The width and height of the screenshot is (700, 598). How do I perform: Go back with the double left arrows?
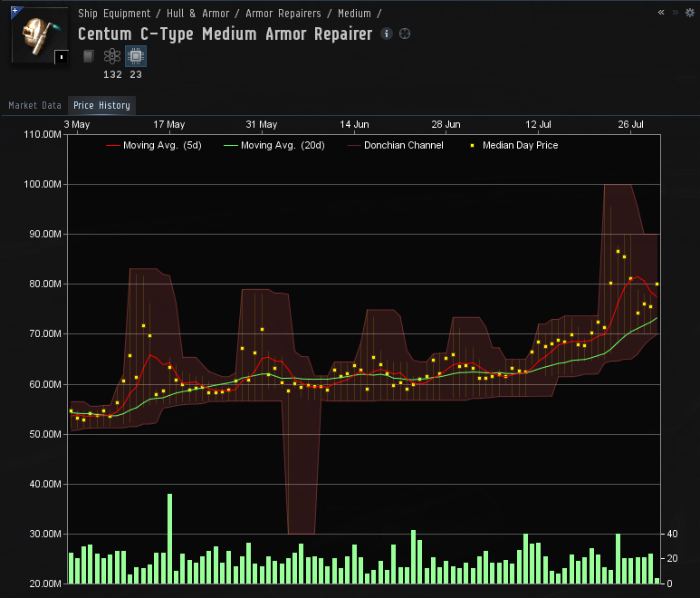click(661, 13)
